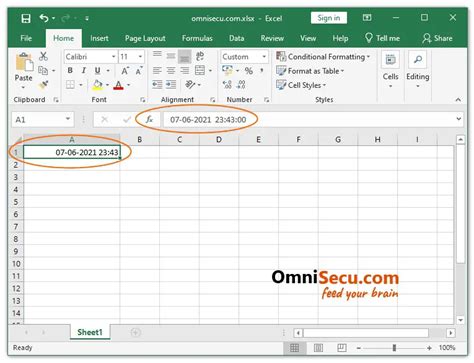Open the Editing group button

[418, 70]
